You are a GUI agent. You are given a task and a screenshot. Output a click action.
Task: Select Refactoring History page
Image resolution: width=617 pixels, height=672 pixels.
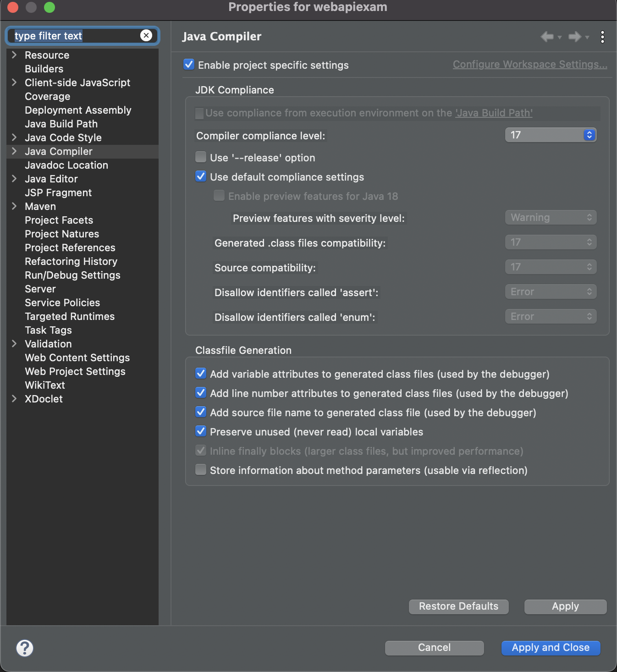point(71,261)
